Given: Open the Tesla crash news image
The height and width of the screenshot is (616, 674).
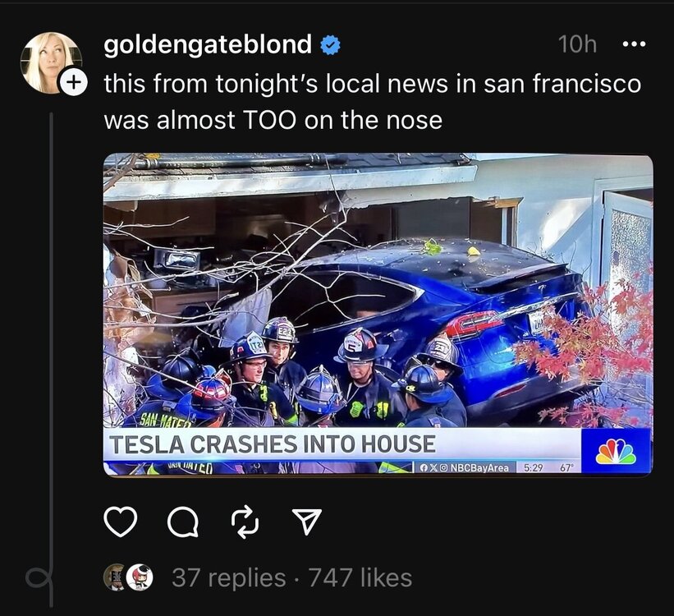Looking at the screenshot, I should tap(378, 314).
